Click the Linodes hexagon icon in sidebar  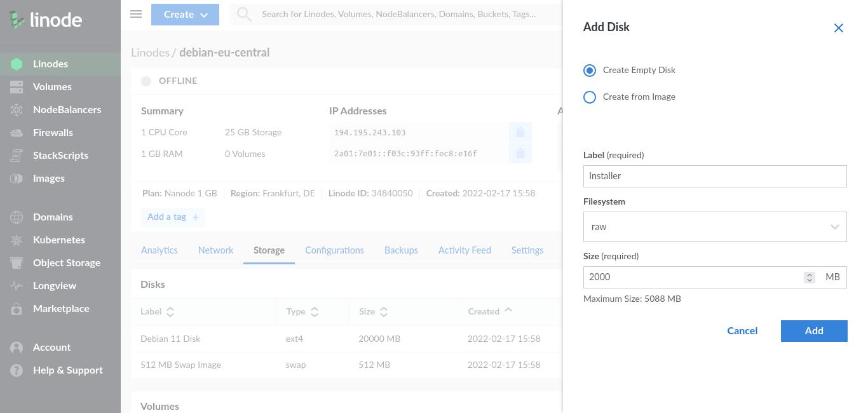click(x=17, y=64)
